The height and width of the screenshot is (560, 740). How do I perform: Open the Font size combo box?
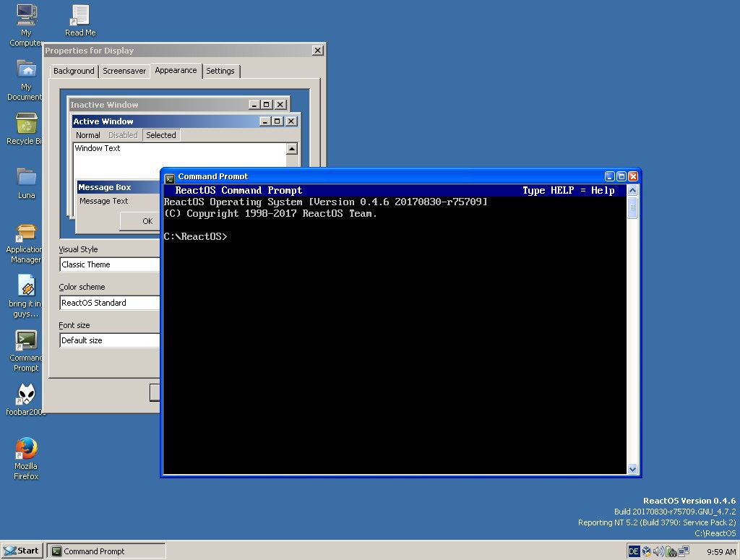click(x=110, y=340)
